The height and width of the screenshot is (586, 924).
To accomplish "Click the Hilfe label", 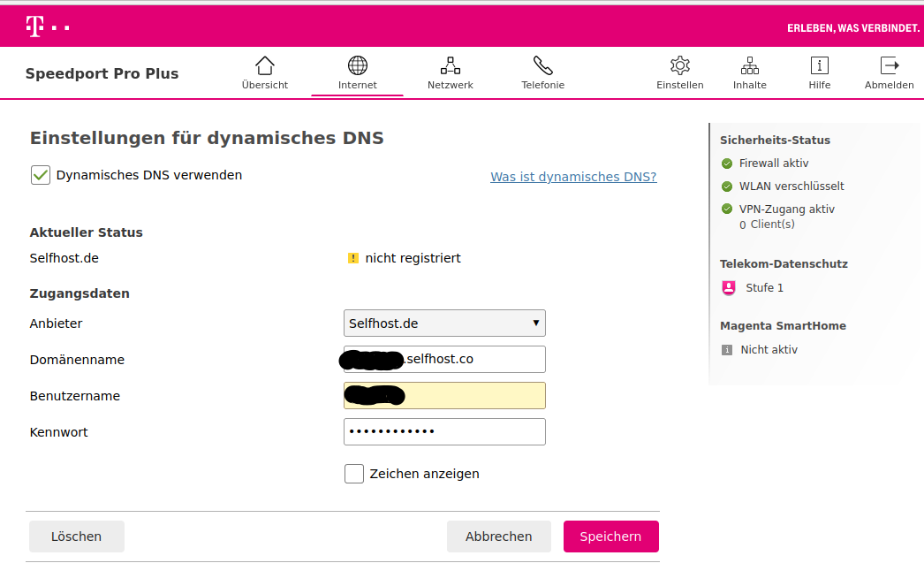I will pyautogui.click(x=819, y=85).
